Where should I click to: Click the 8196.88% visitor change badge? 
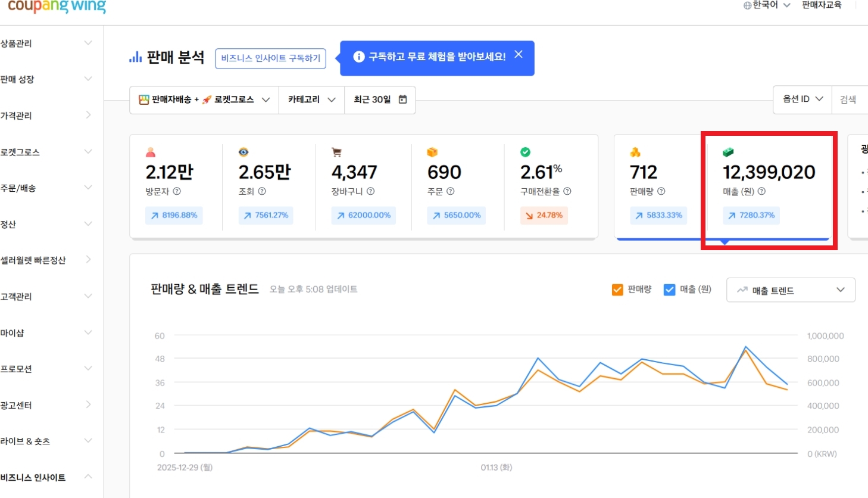click(174, 215)
